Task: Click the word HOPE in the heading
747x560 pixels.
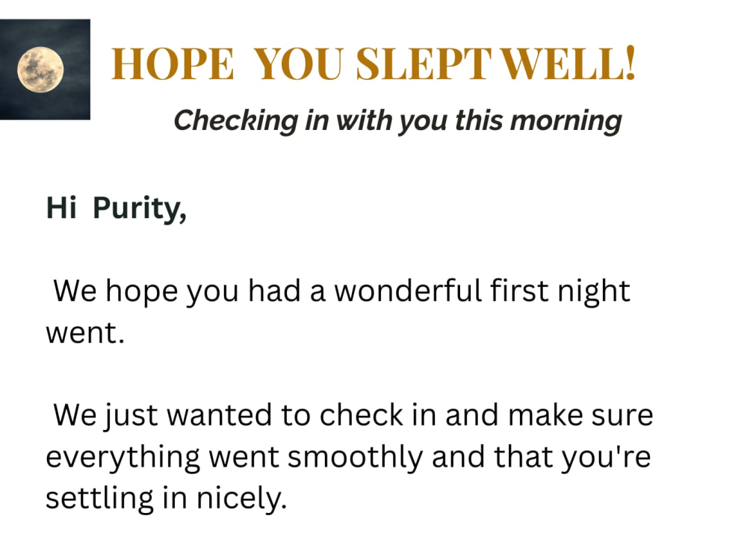Action: [x=173, y=63]
